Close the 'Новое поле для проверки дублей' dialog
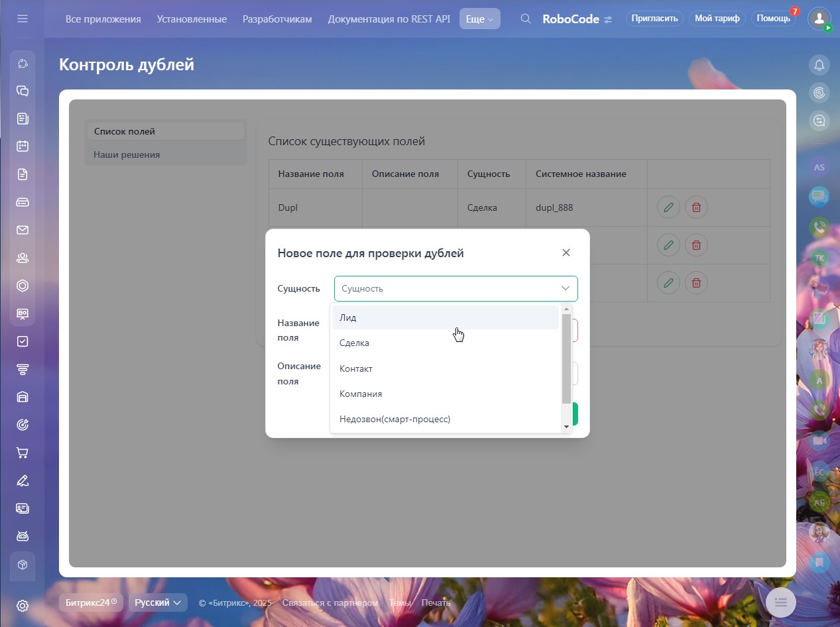Viewport: 840px width, 627px height. coord(566,253)
